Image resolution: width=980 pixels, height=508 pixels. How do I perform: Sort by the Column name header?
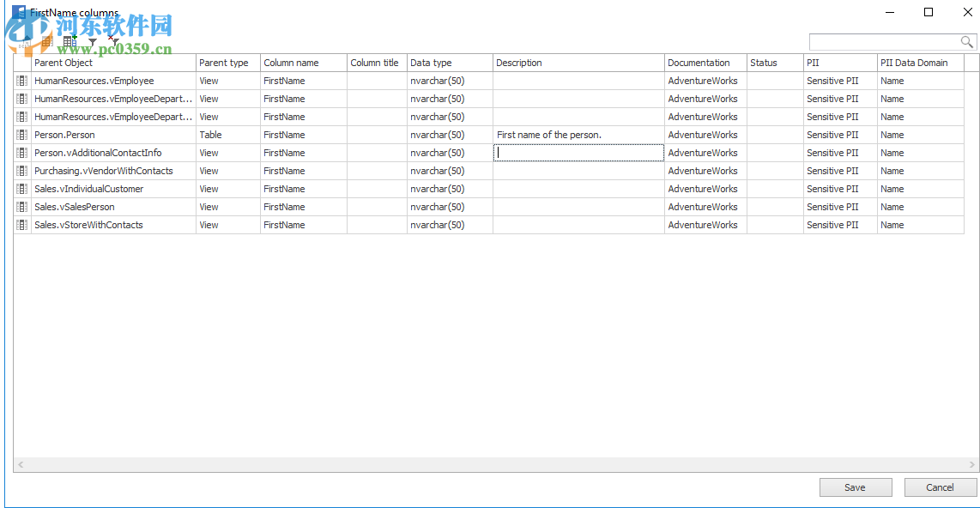coord(303,63)
